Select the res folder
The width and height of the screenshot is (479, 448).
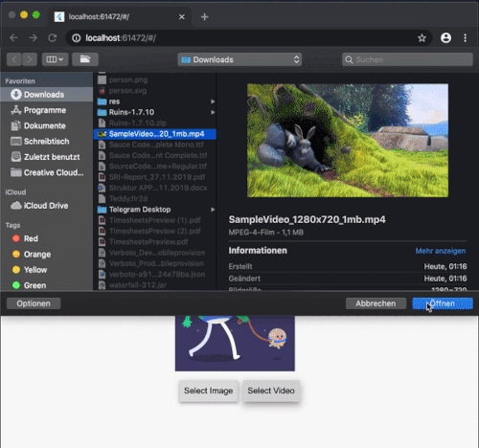click(155, 101)
